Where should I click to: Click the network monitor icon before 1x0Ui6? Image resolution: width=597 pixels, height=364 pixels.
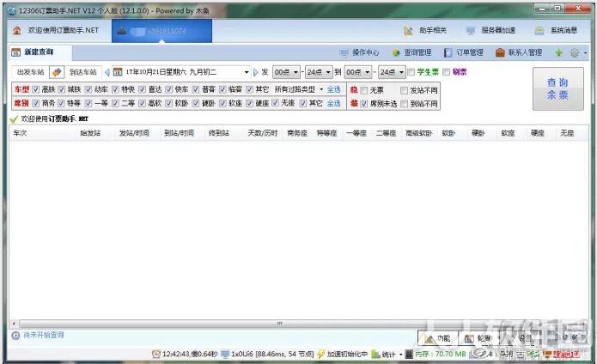pos(225,354)
